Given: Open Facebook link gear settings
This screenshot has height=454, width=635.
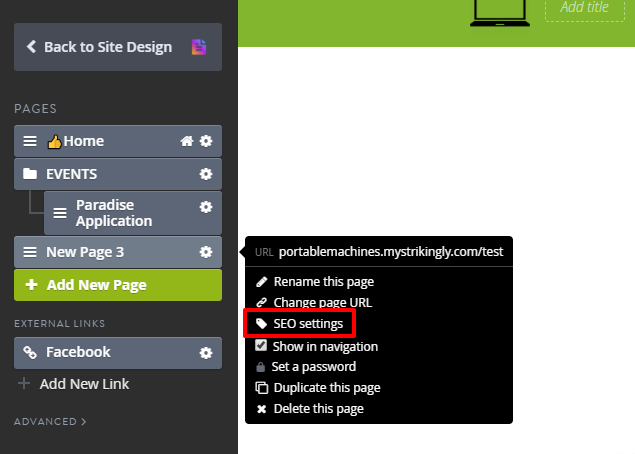Looking at the screenshot, I should [x=206, y=353].
